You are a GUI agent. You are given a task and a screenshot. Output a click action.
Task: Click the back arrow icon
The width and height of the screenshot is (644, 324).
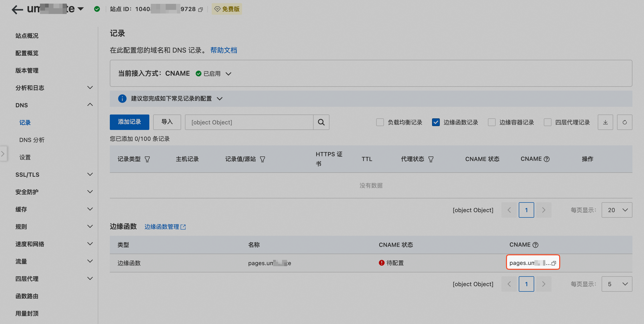point(17,9)
